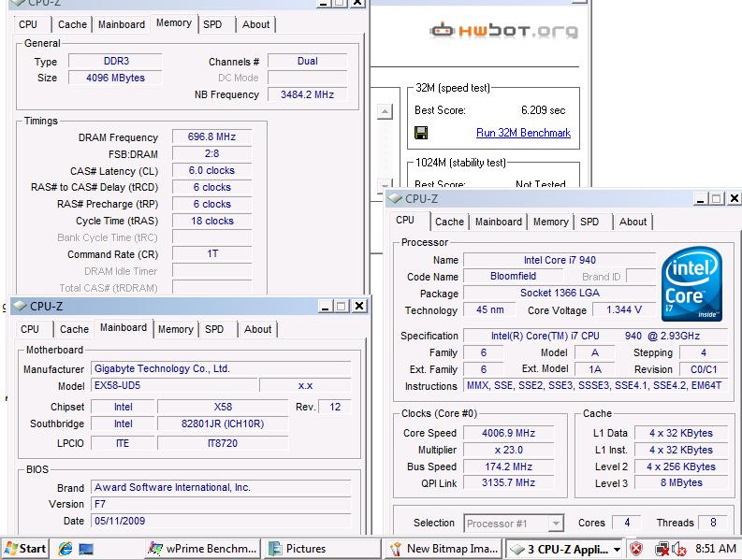Click the red shield security tray icon
This screenshot has height=560, width=742.
(x=636, y=549)
